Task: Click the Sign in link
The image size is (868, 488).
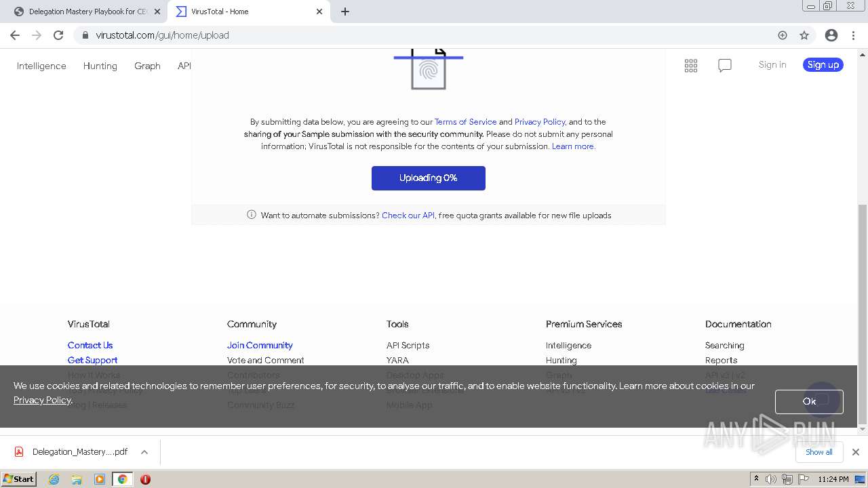Action: 772,65
